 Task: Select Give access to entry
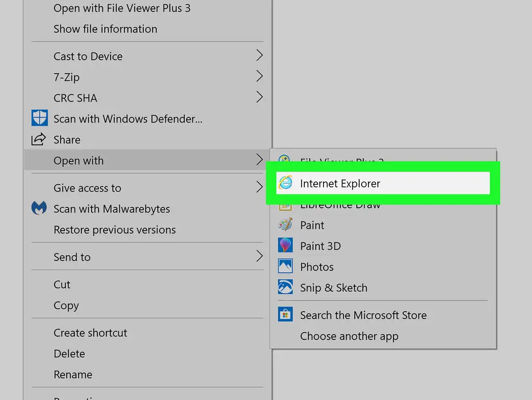[x=147, y=187]
